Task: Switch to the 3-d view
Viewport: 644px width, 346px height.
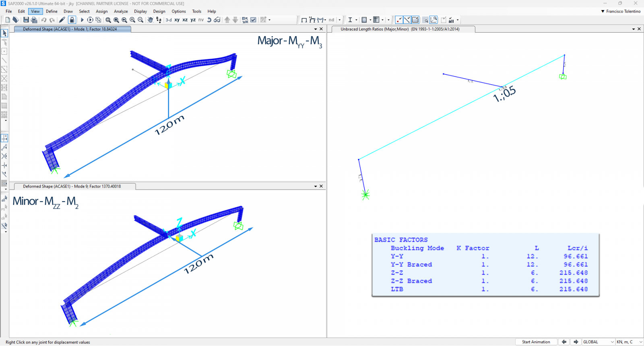Action: 169,20
